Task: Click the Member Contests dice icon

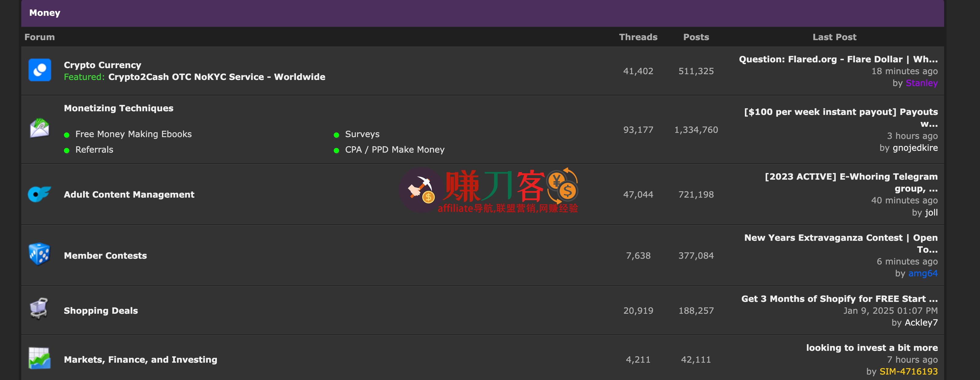Action: tap(40, 254)
